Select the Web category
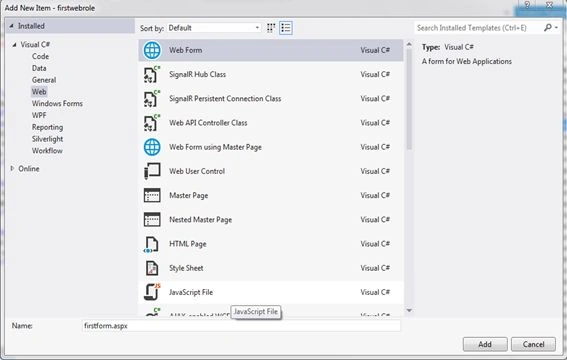This screenshot has width=567, height=360. (39, 92)
